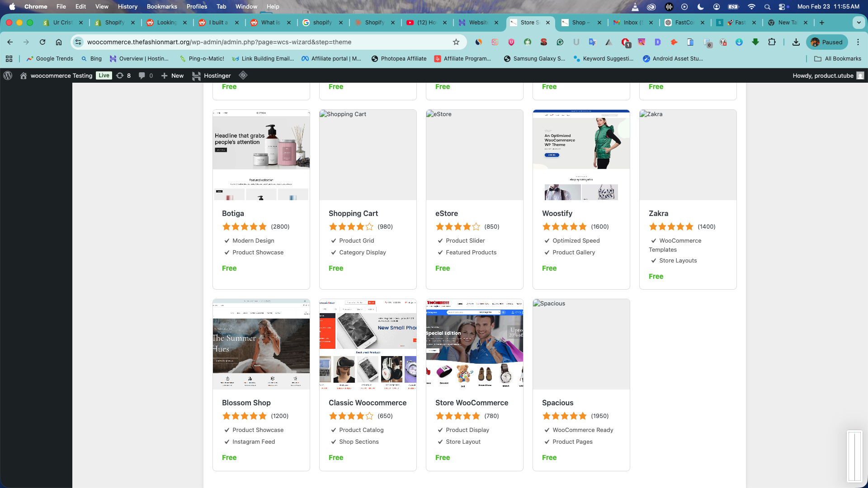Screen dimensions: 868x488
Task: Open the Bookmarks menu in the menu bar
Action: click(x=161, y=6)
